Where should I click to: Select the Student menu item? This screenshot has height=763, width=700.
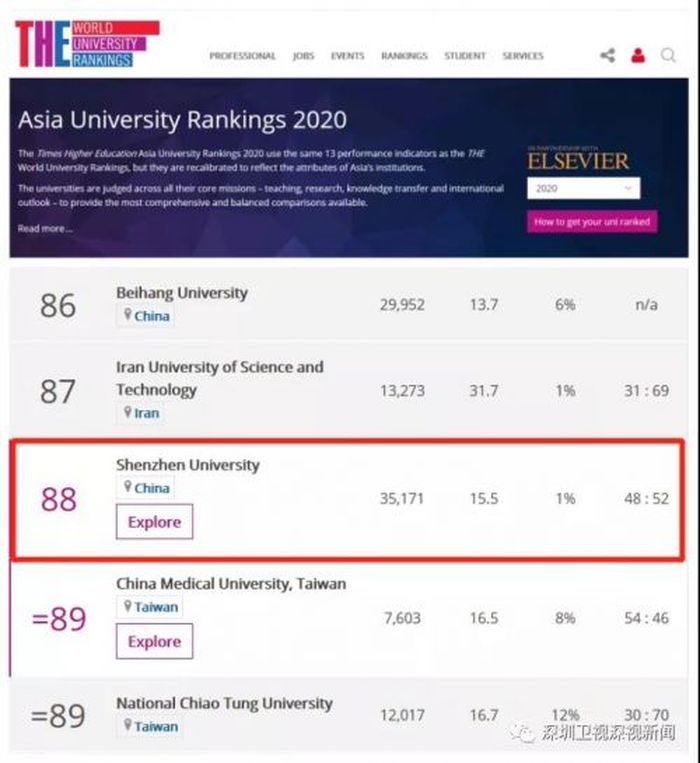(464, 56)
